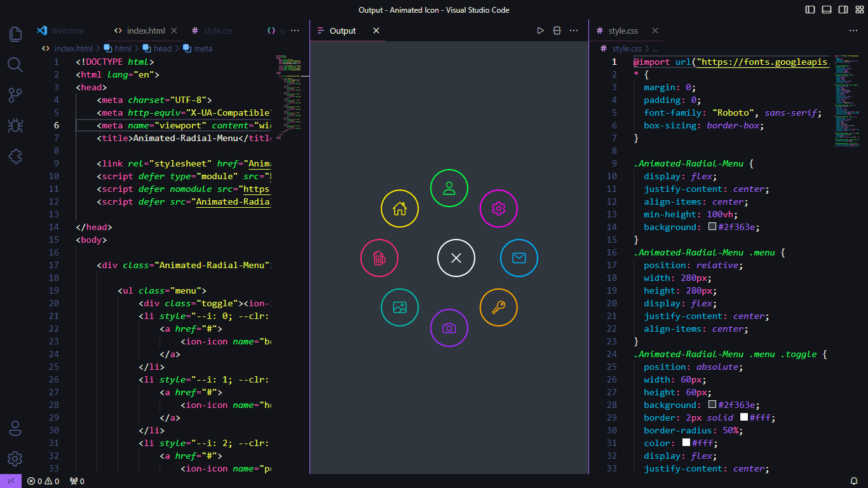Click html breadcrumb segment
This screenshot has width=868, height=488.
[x=123, y=48]
